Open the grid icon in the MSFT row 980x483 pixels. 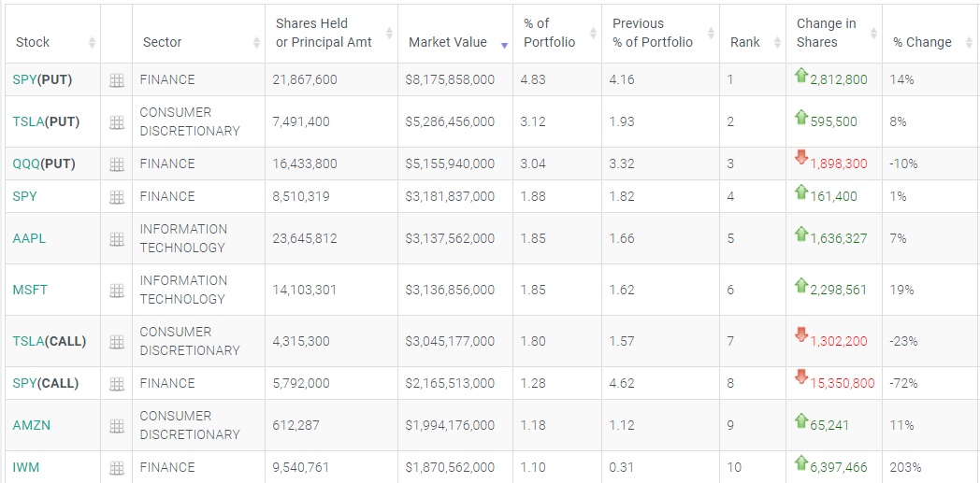pos(117,291)
